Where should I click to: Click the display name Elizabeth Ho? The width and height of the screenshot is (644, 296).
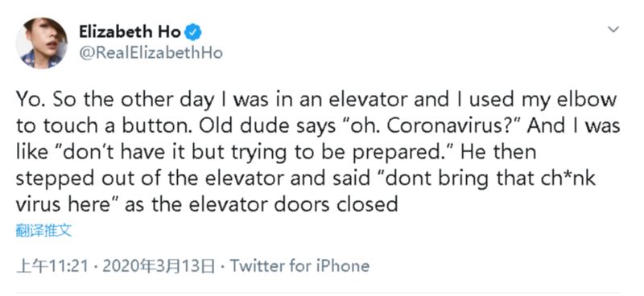point(130,32)
